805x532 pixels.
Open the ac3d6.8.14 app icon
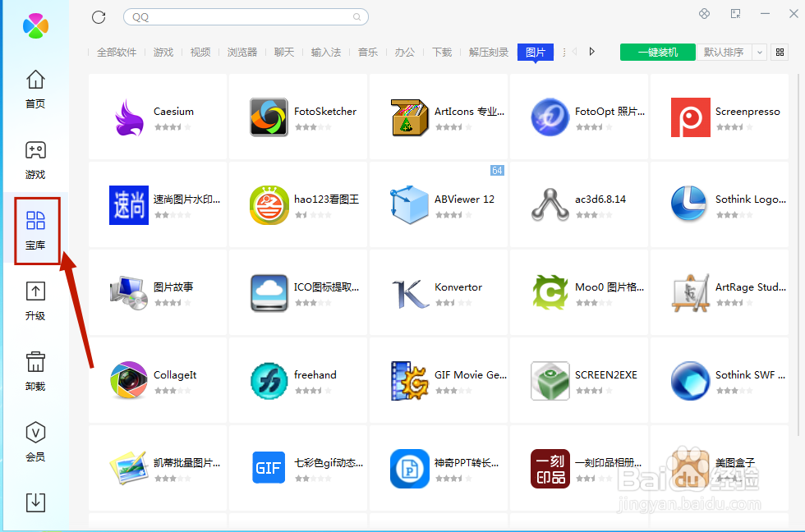[x=550, y=205]
